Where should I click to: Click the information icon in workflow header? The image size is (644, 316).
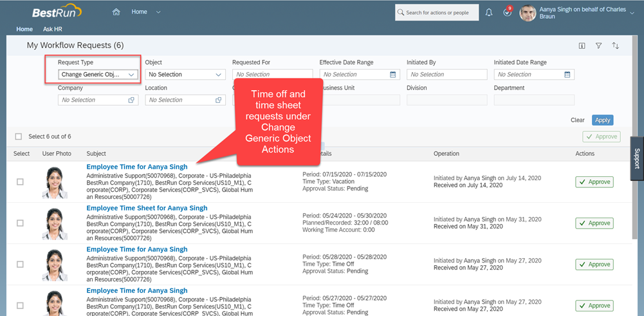[x=582, y=46]
